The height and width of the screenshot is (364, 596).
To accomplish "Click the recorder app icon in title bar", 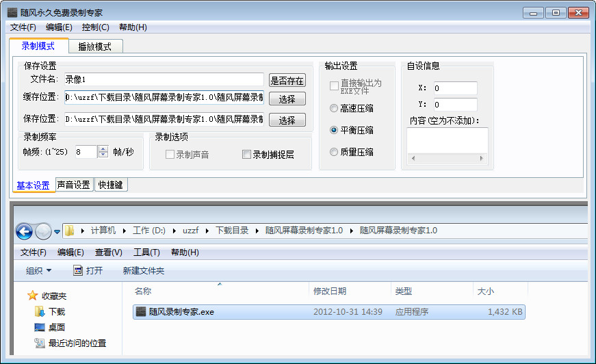I will coord(12,12).
